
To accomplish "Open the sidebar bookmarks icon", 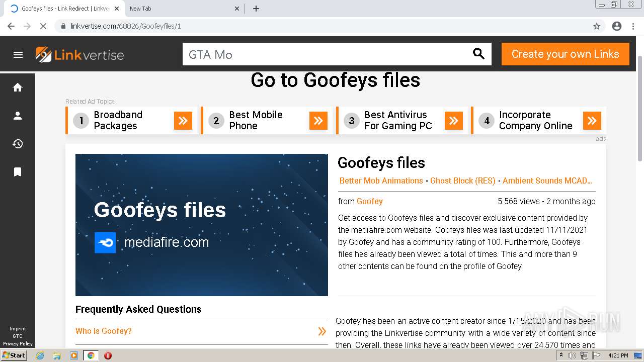I will pos(18,172).
